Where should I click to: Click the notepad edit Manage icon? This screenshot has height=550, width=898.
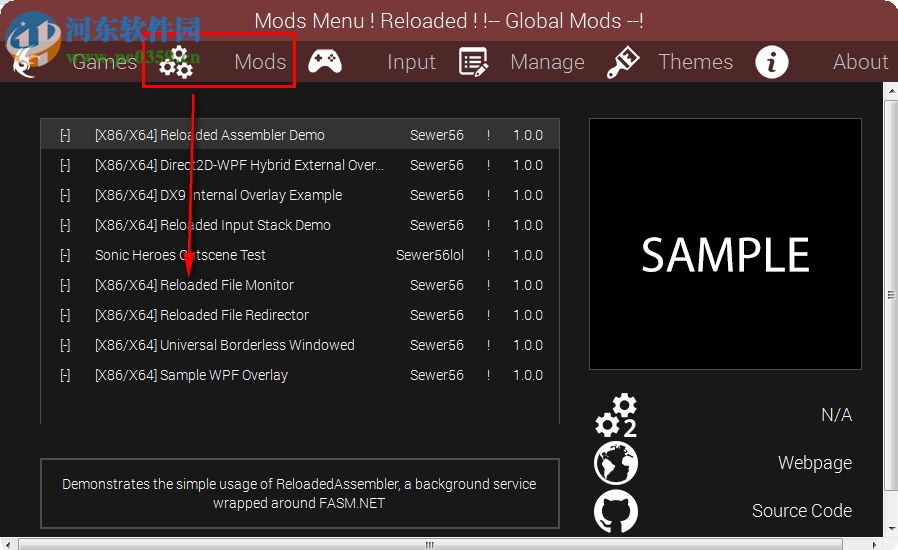473,62
